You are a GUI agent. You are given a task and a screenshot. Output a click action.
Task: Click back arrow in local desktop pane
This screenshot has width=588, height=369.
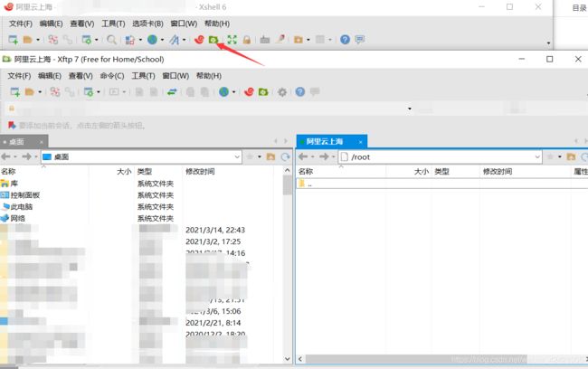click(x=5, y=156)
